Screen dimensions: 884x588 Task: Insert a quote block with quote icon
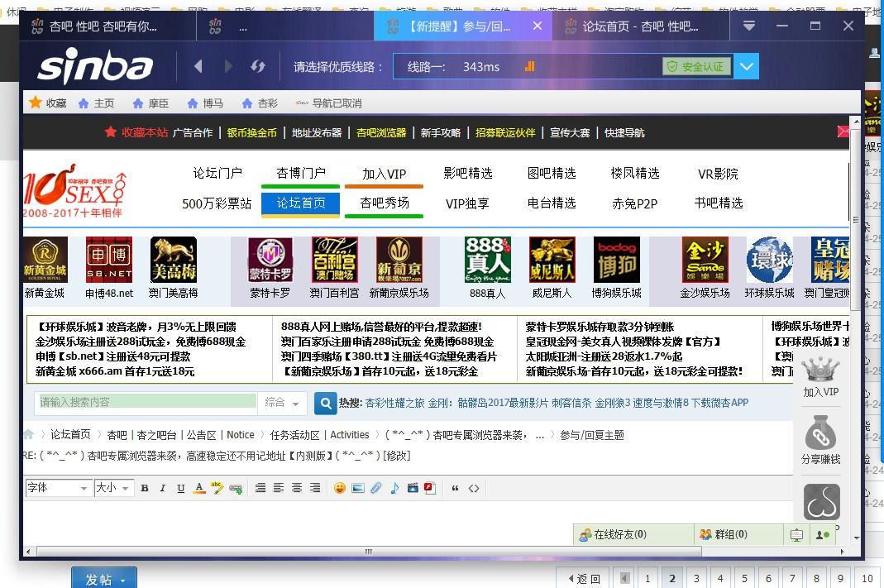(x=455, y=488)
